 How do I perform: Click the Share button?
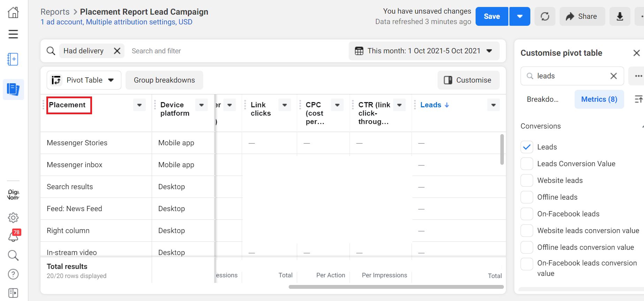click(x=582, y=16)
